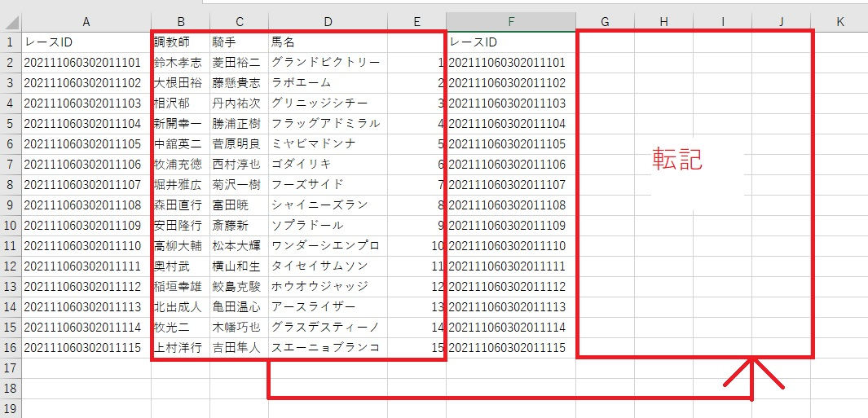The image size is (868, 418).
Task: Click cell F12 with 202111060302011111
Action: click(x=511, y=266)
